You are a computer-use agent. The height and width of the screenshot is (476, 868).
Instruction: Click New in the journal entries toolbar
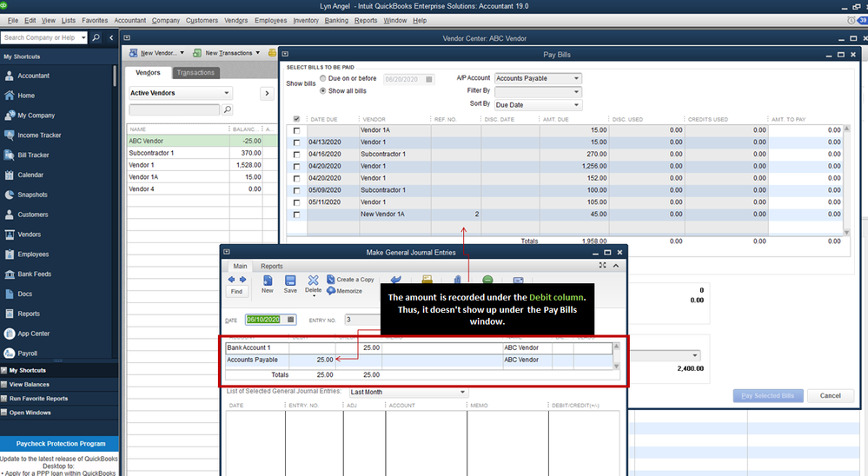268,285
